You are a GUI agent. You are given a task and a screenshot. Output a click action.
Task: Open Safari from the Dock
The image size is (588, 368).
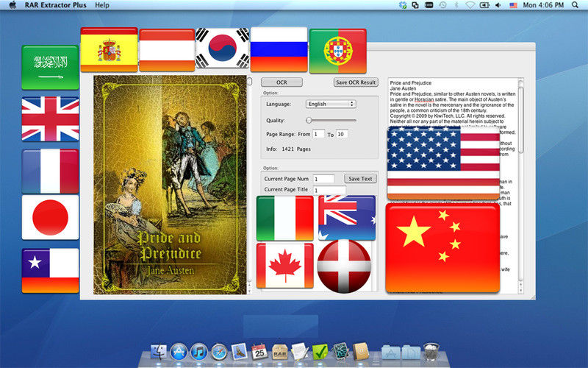point(219,353)
